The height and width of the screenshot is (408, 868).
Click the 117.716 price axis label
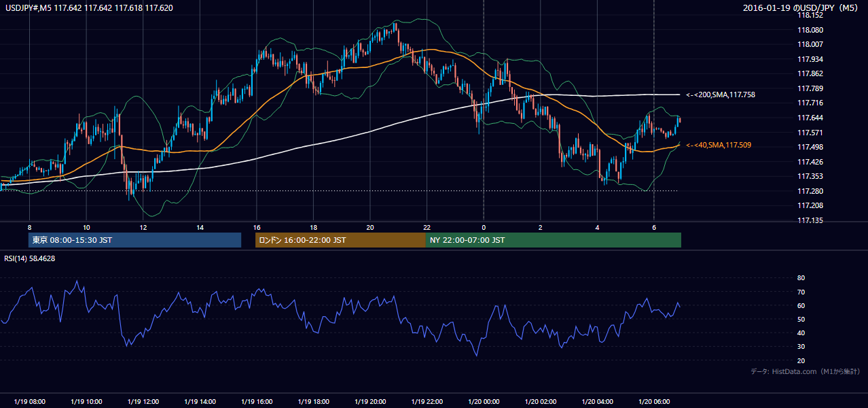[810, 103]
